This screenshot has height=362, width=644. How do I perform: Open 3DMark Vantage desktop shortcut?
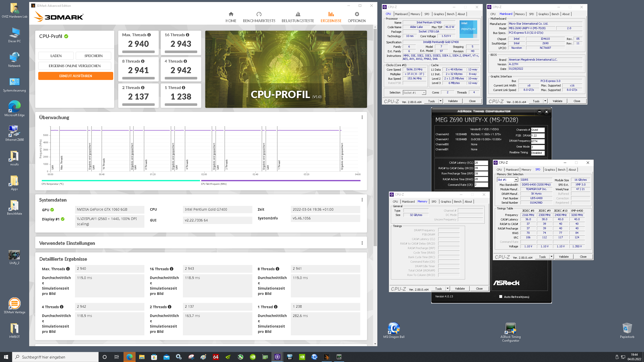(15, 306)
